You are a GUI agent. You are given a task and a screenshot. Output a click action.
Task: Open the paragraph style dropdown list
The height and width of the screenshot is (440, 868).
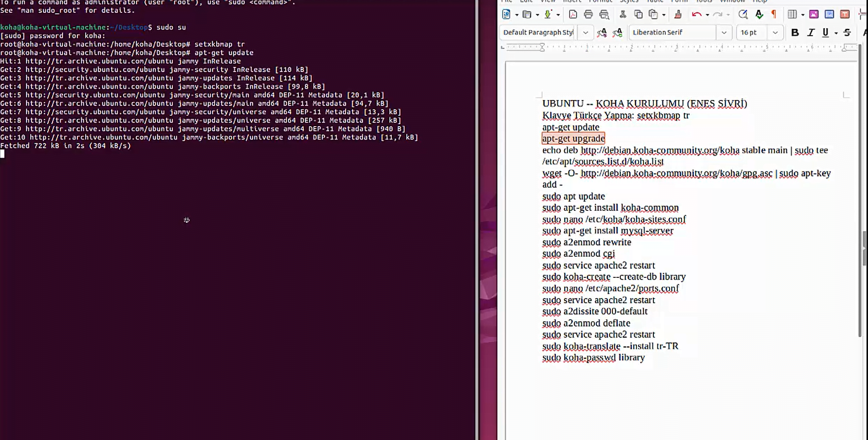pyautogui.click(x=585, y=33)
